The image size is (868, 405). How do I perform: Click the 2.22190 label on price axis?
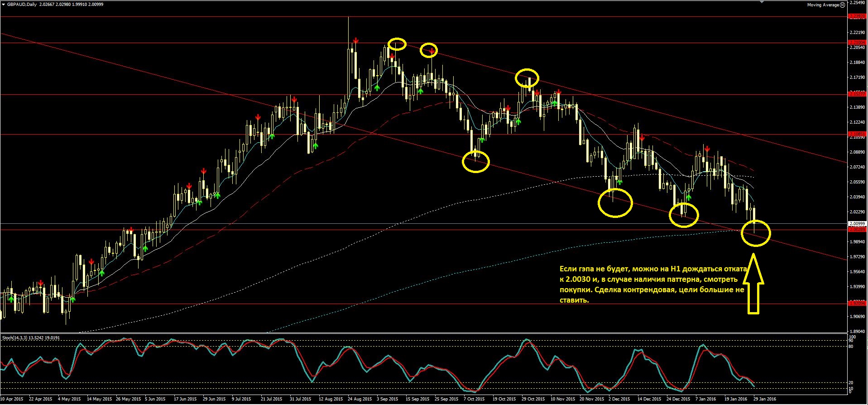point(858,33)
